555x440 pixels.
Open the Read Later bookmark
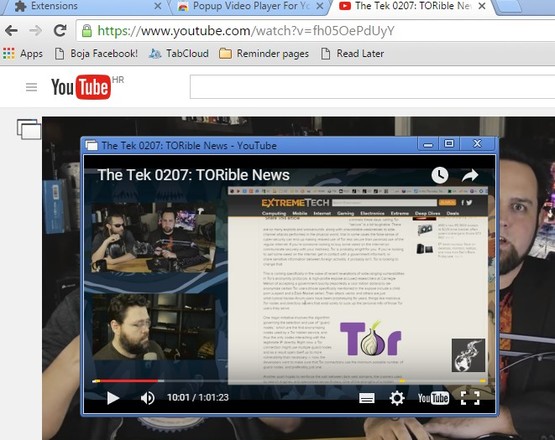point(353,54)
